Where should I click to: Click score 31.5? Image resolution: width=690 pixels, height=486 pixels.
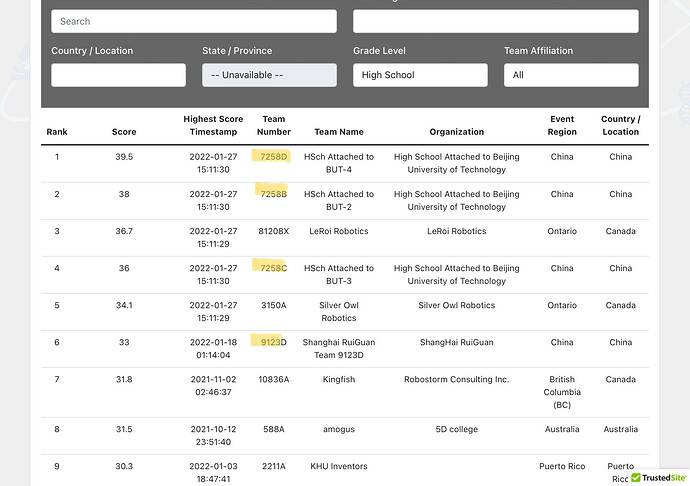124,429
